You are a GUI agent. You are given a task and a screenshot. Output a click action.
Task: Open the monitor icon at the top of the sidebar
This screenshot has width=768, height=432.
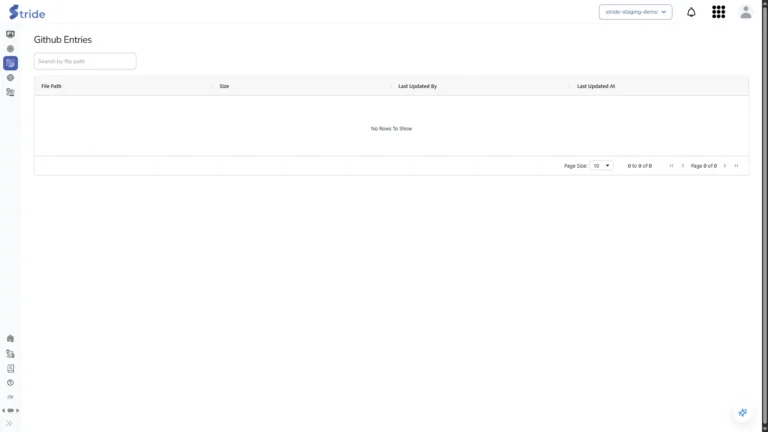coord(10,34)
